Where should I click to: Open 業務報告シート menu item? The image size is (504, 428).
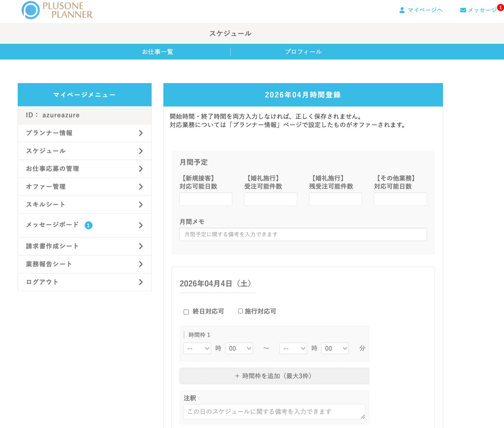pos(85,264)
